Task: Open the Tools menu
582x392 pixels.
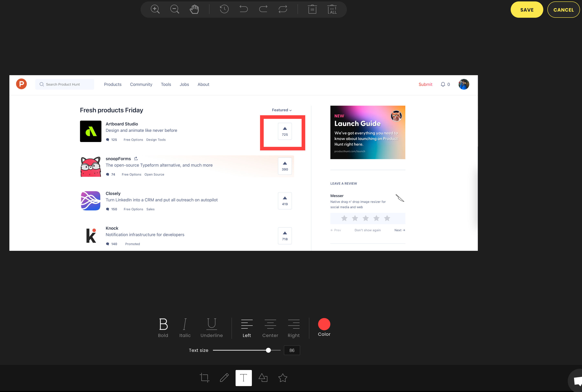Action: point(166,85)
